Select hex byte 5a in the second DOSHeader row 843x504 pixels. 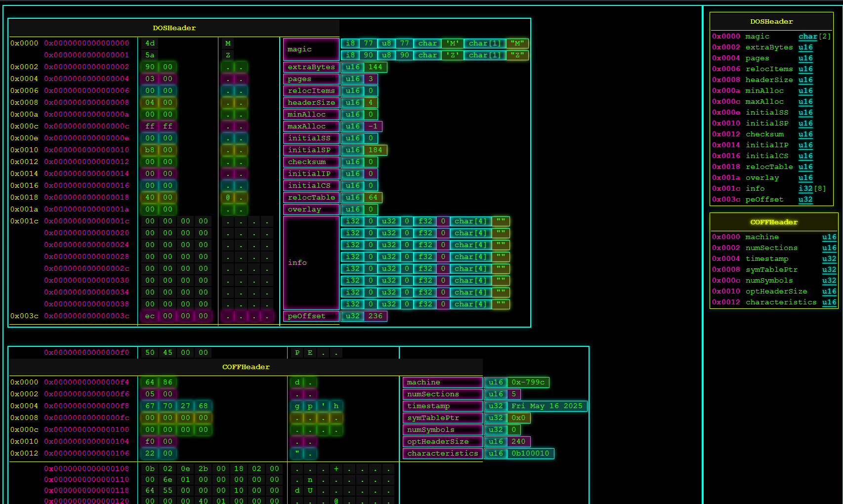150,55
